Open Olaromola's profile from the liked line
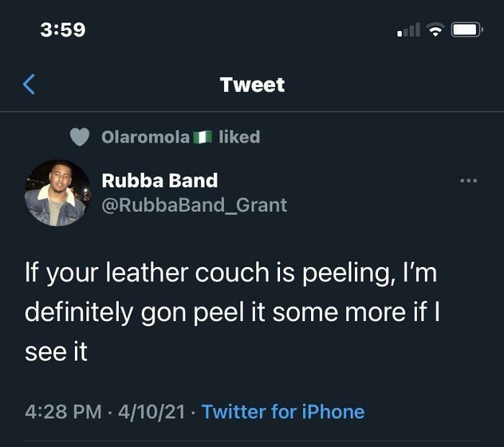The height and width of the screenshot is (447, 504). (x=145, y=137)
